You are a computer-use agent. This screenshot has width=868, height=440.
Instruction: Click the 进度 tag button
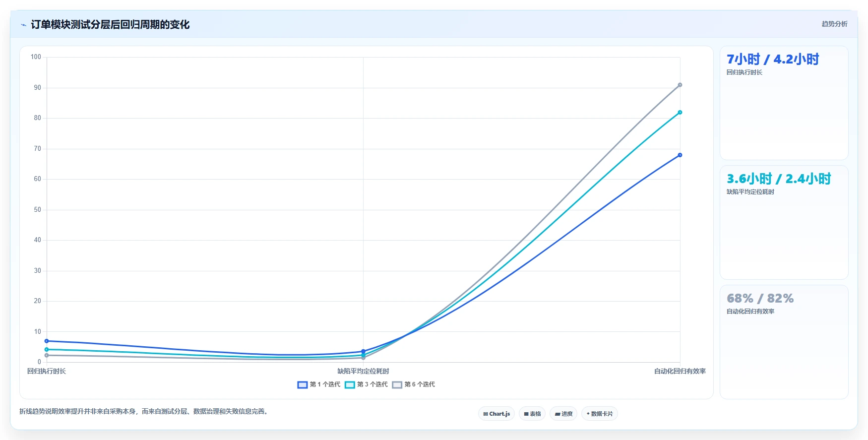563,414
